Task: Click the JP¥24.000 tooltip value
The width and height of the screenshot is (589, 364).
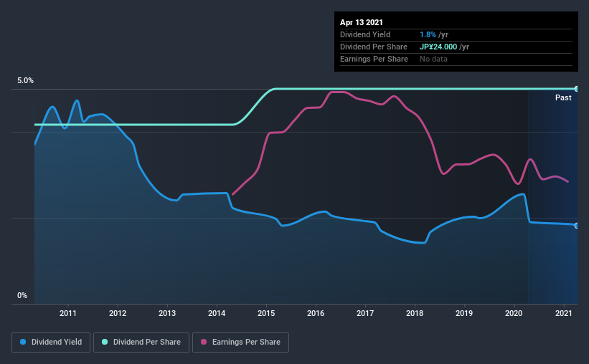Action: 438,47
